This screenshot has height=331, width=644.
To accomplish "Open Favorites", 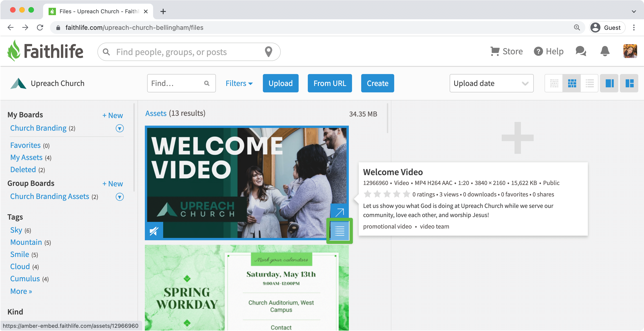I will 25,145.
